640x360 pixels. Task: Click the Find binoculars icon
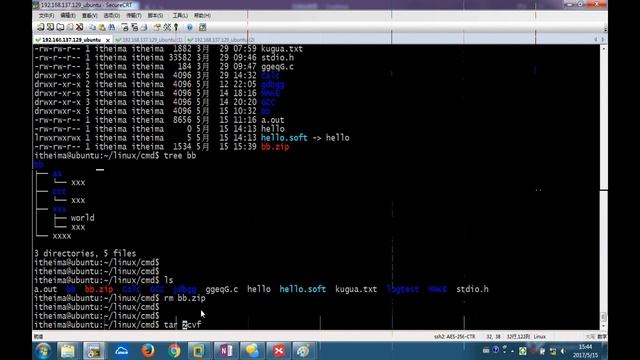(x=112, y=27)
